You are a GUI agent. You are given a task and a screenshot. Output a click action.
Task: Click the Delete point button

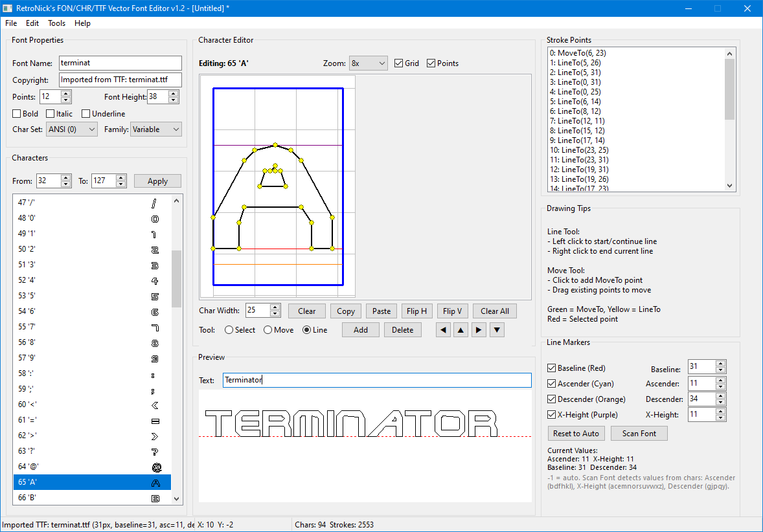click(402, 329)
